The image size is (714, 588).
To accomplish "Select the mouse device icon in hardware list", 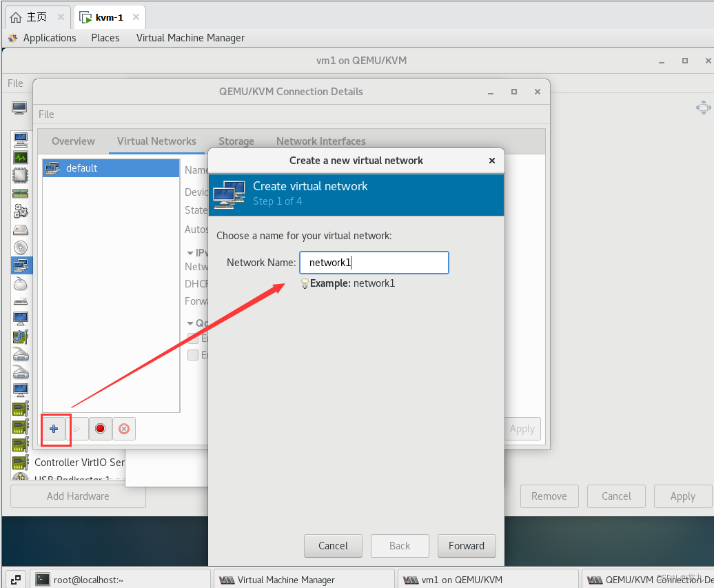I will coord(21,283).
